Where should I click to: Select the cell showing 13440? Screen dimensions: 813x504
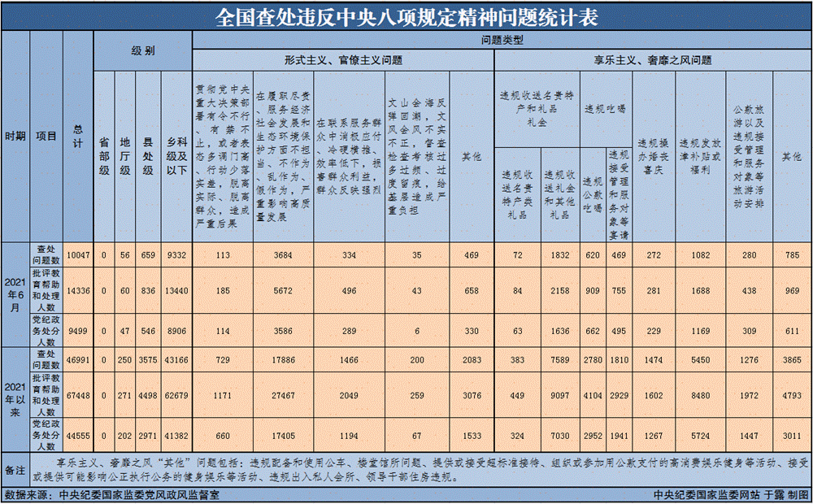176,290
